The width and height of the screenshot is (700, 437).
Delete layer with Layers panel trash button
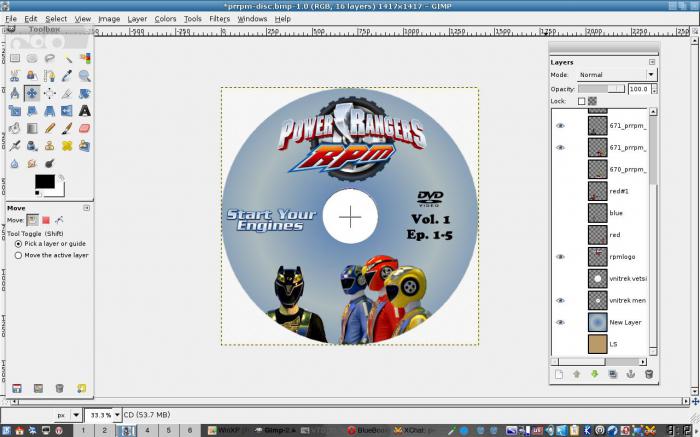tap(649, 374)
